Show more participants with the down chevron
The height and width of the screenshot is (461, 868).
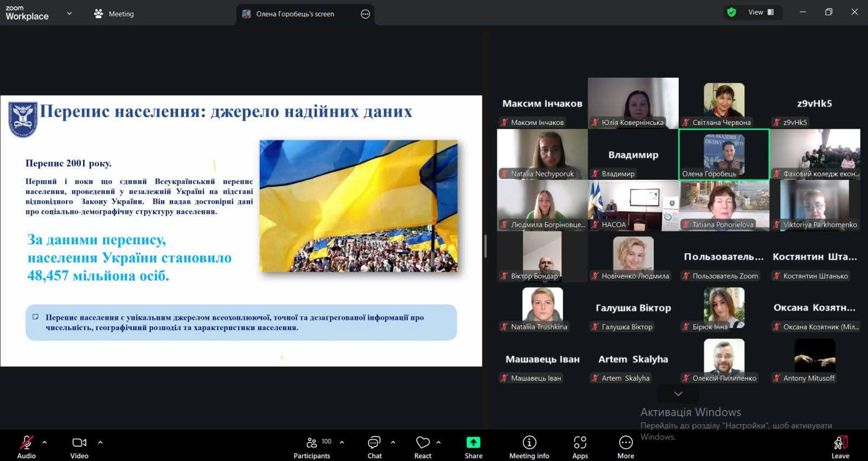click(678, 394)
